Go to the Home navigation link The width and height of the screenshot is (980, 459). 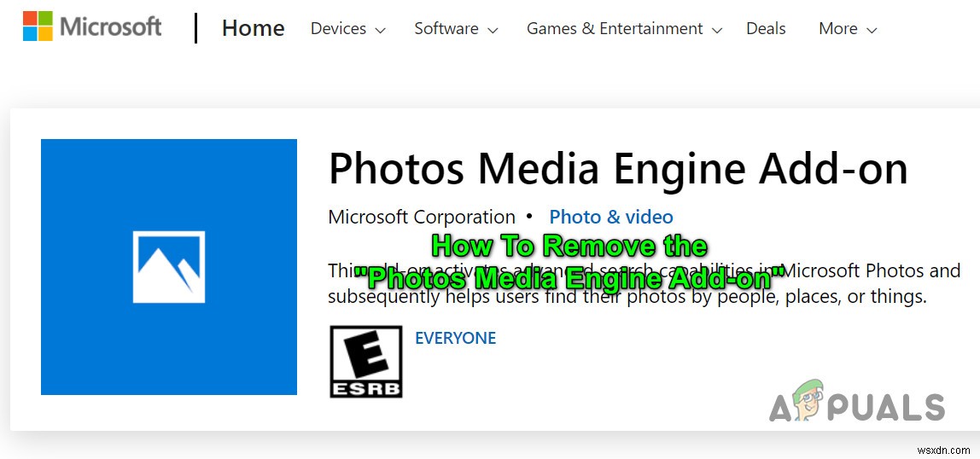coord(253,28)
